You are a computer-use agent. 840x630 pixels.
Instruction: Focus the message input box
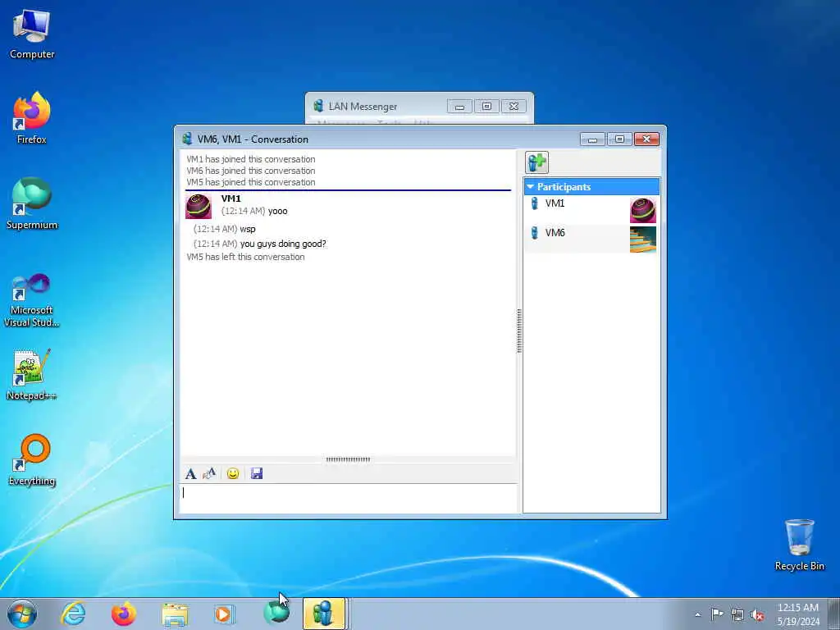tap(348, 498)
